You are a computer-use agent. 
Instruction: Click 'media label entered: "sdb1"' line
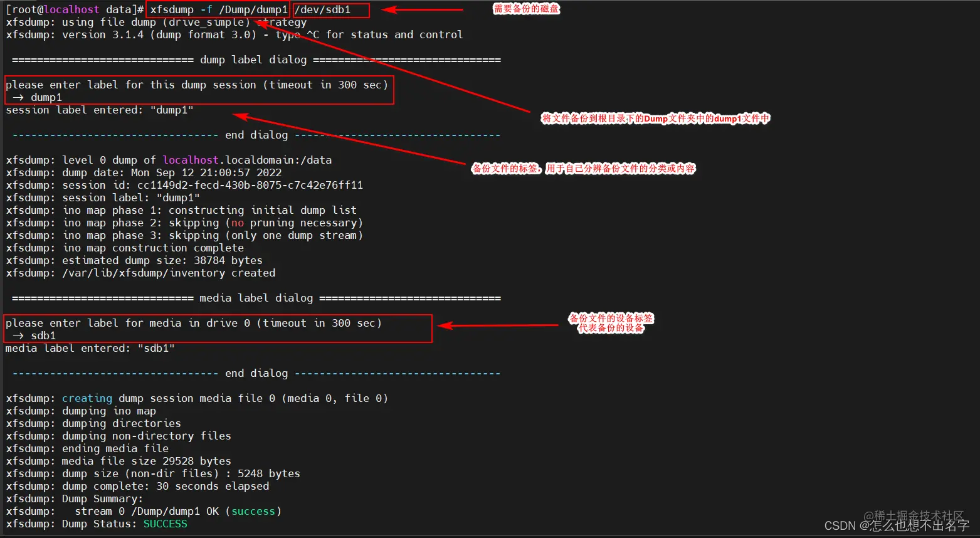[90, 348]
